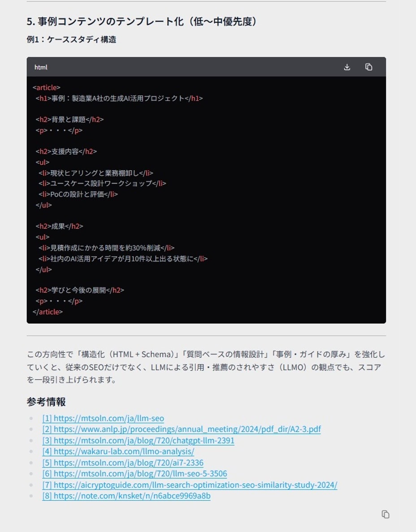Open reference [2] anlp.jp proceedings PDF link

coord(182,429)
